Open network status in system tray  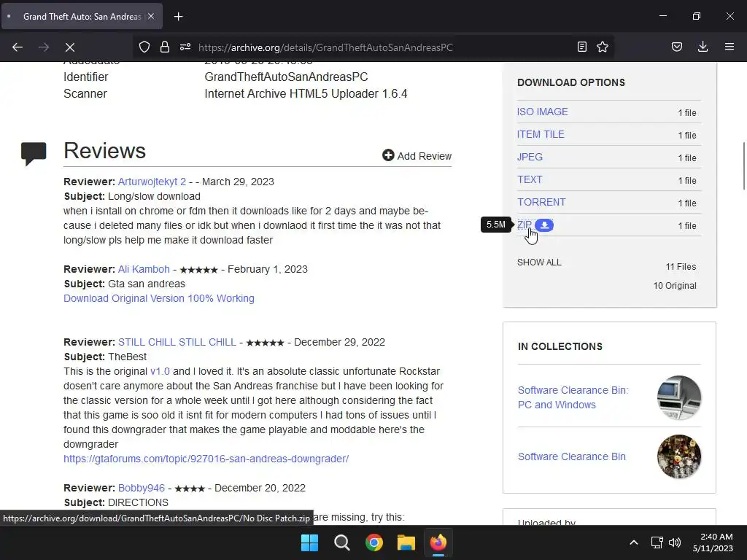tap(657, 542)
